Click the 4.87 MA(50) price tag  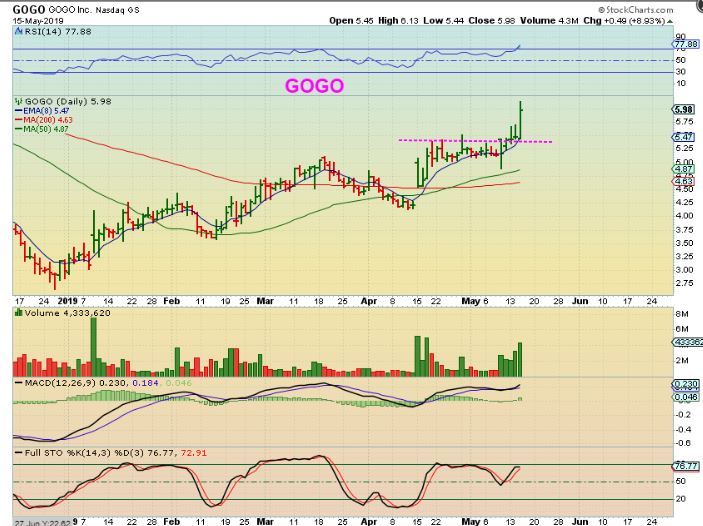(x=683, y=169)
